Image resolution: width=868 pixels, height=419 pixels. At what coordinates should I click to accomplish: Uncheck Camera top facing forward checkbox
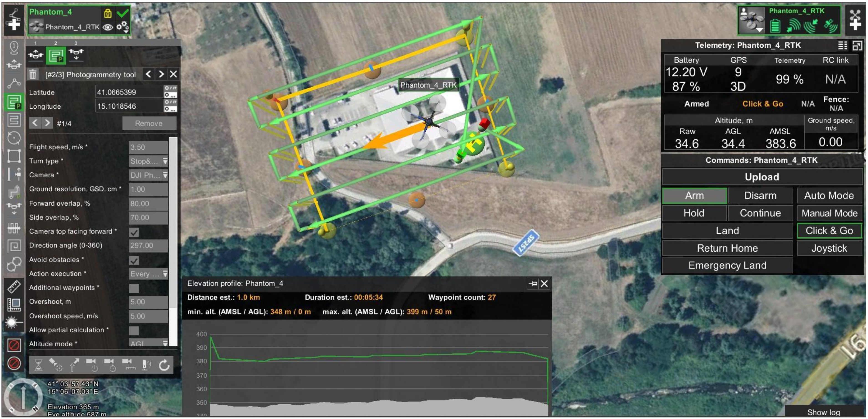pos(134,232)
